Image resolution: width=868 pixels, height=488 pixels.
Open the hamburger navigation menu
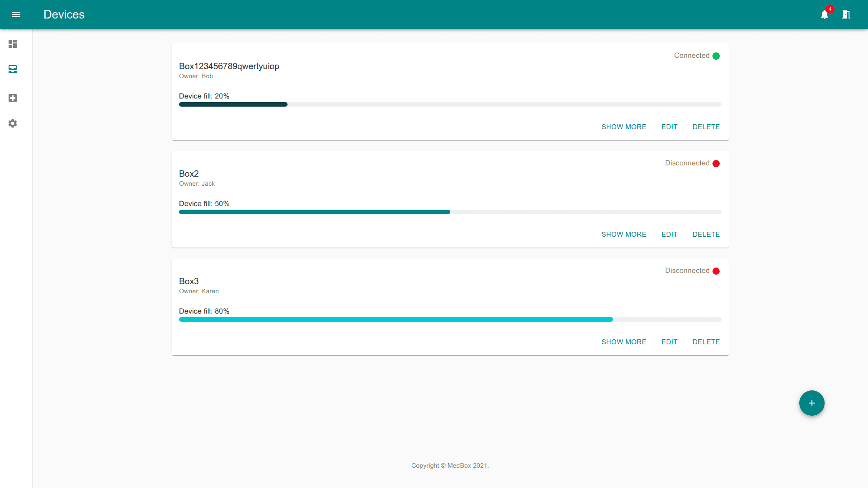tap(16, 14)
